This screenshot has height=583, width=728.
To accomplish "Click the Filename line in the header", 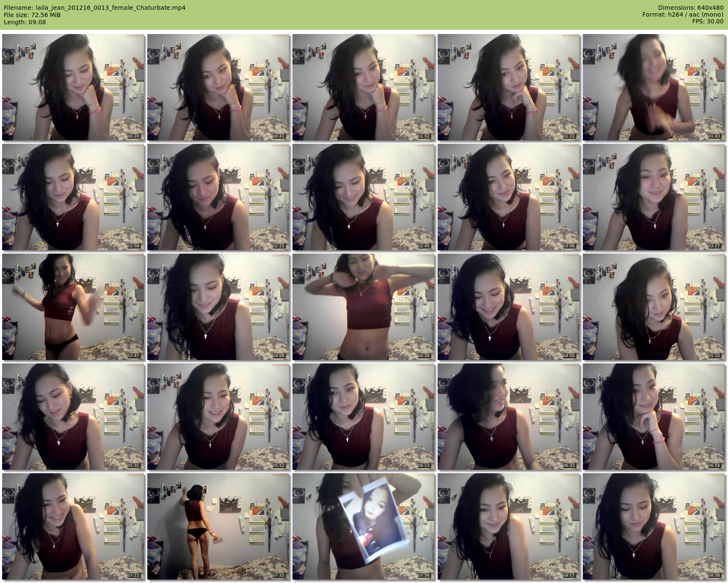I will tap(95, 8).
